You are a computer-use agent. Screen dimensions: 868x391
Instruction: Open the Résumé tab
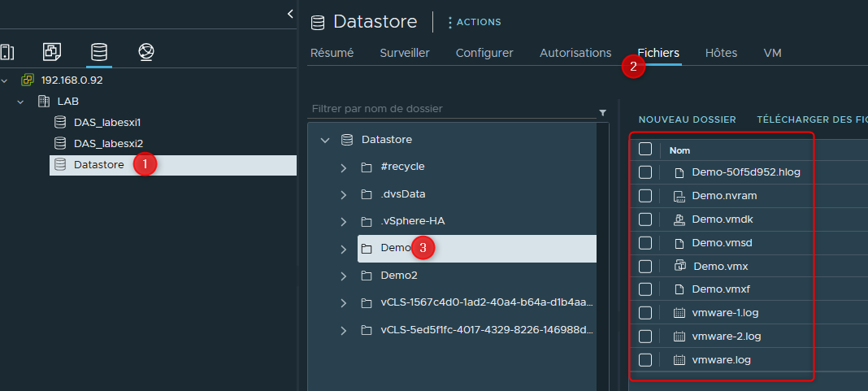(x=332, y=53)
